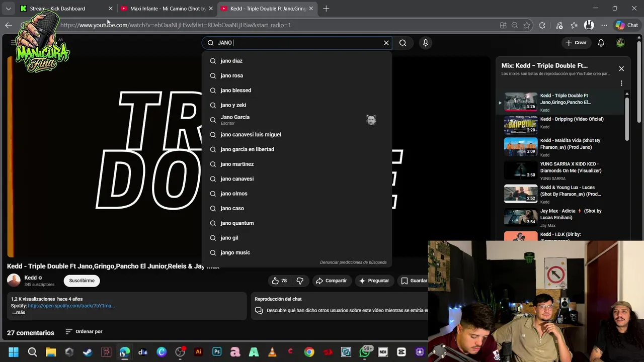Open Windows taskbar search
Viewport: 644px width, 362px height.
click(32, 352)
